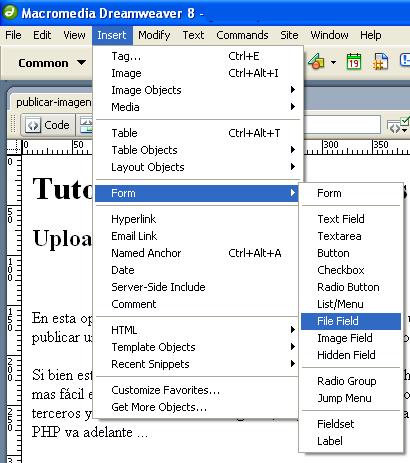Viewport: 410px width, 463px height.
Task: Open the Site menu
Action: (289, 35)
